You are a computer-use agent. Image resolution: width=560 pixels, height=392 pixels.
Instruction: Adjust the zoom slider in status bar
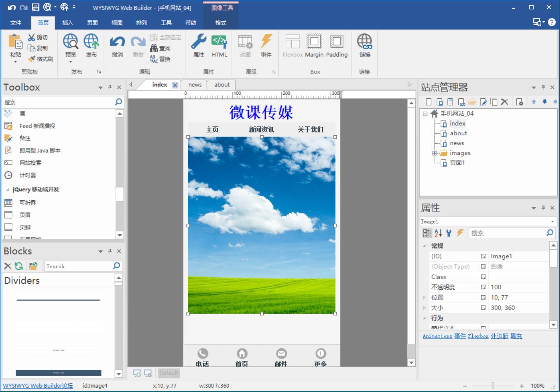click(x=493, y=386)
